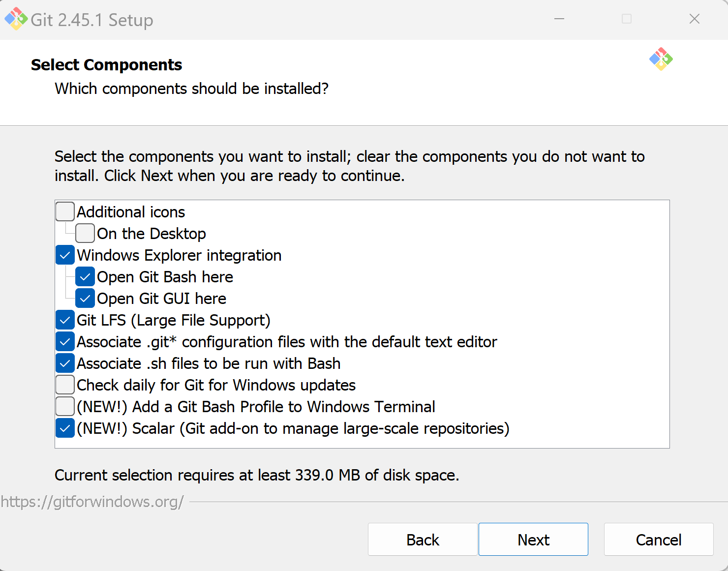This screenshot has height=571, width=728.
Task: Uncheck Open Git GUI here
Action: coord(85,298)
